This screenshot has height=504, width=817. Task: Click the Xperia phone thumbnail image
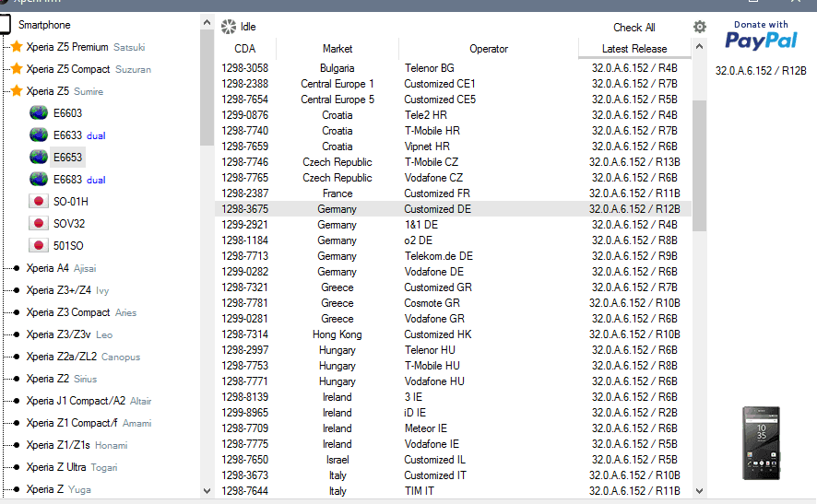(x=762, y=443)
